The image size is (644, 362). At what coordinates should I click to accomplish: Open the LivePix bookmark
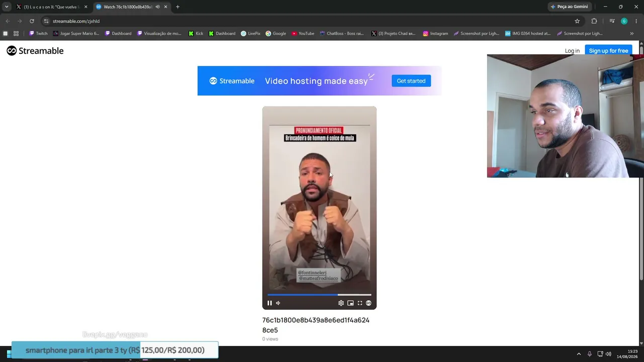coord(251,34)
